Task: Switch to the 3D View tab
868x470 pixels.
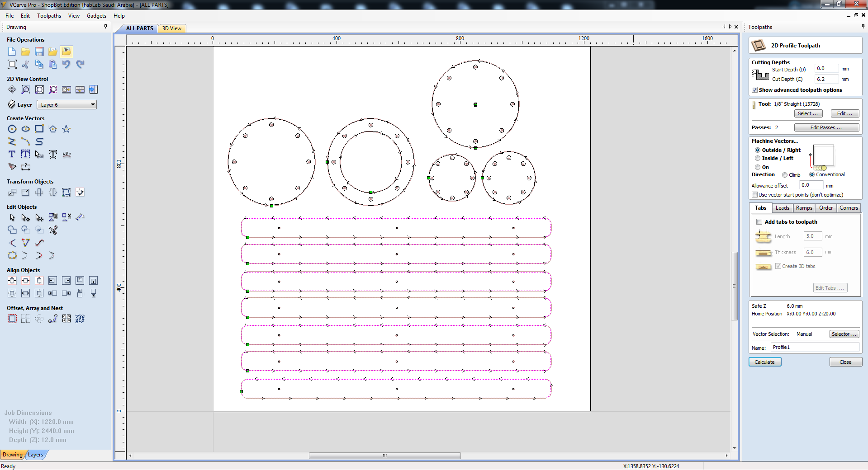Action: pyautogui.click(x=172, y=28)
